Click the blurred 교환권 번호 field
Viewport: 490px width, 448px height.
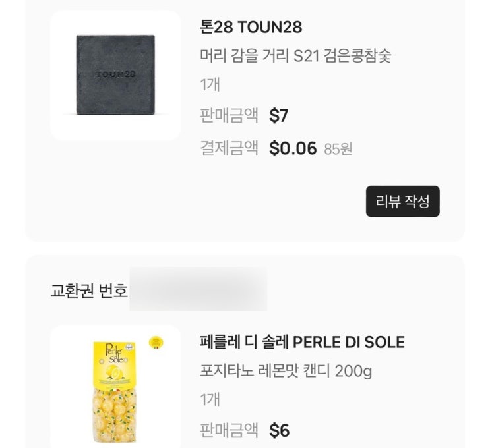click(198, 289)
